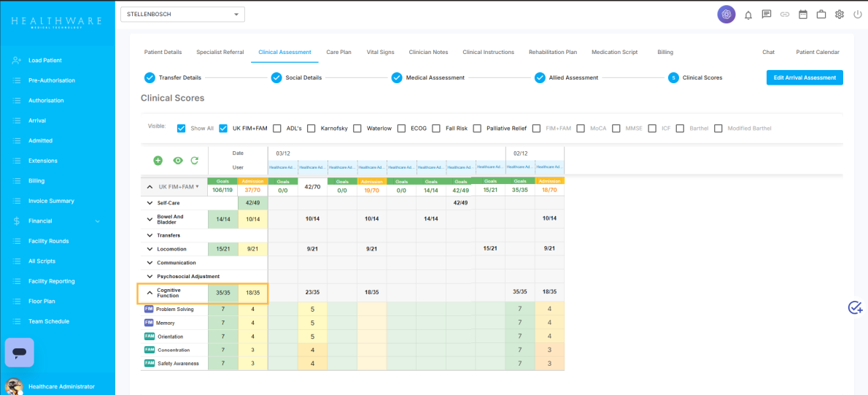This screenshot has width=868, height=395.
Task: Open Facility Rounds in the sidebar
Action: [x=48, y=241]
